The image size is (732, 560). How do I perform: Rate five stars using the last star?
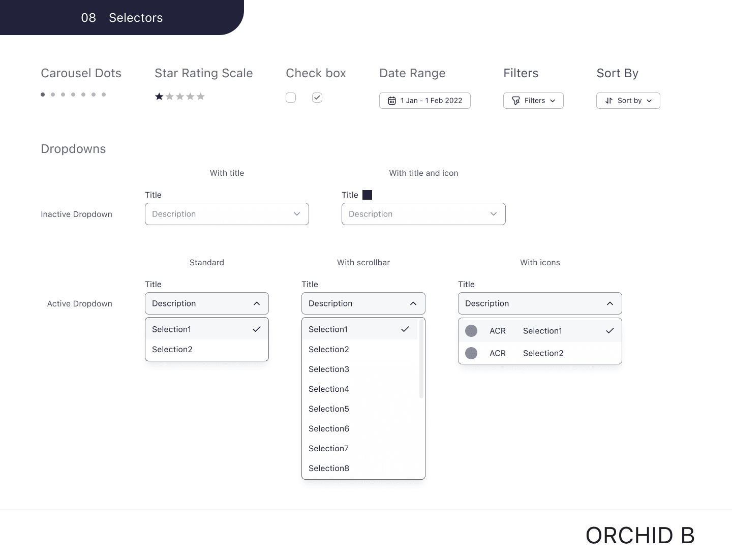click(201, 97)
